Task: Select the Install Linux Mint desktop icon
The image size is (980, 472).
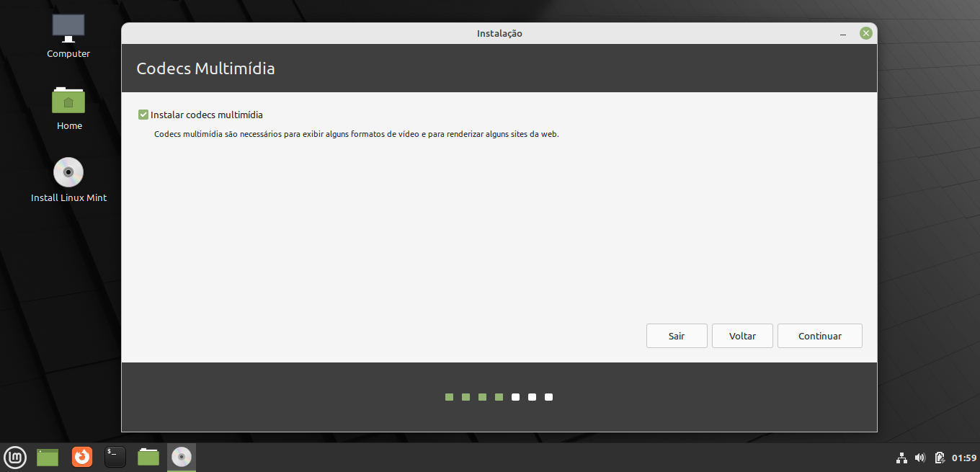Action: [68, 180]
